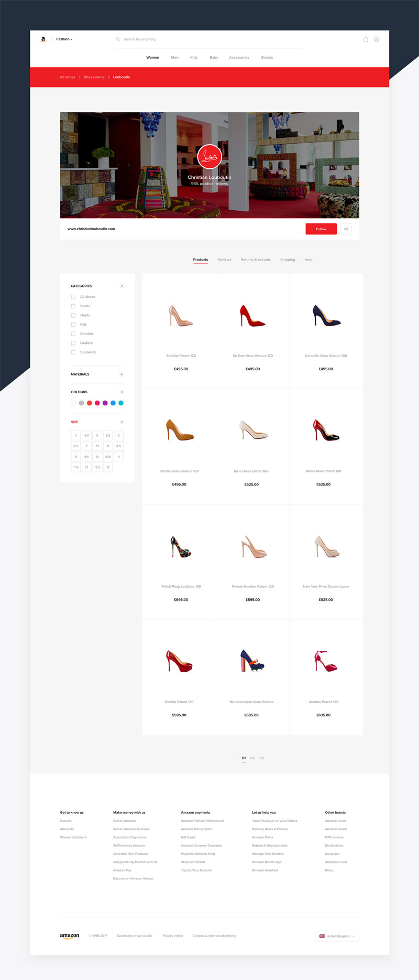Tick the Sneakers category checkbox
Image resolution: width=419 pixels, height=980 pixels.
click(73, 352)
